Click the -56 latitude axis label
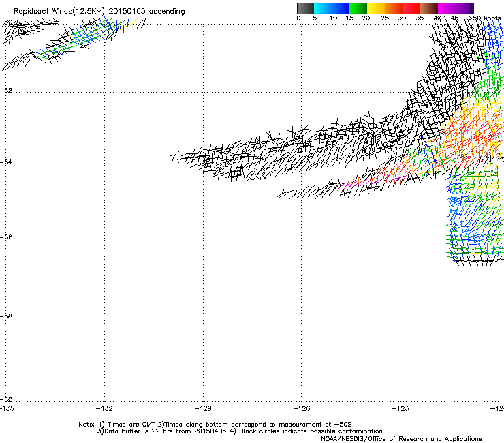The width and height of the screenshot is (504, 443). (x=6, y=237)
